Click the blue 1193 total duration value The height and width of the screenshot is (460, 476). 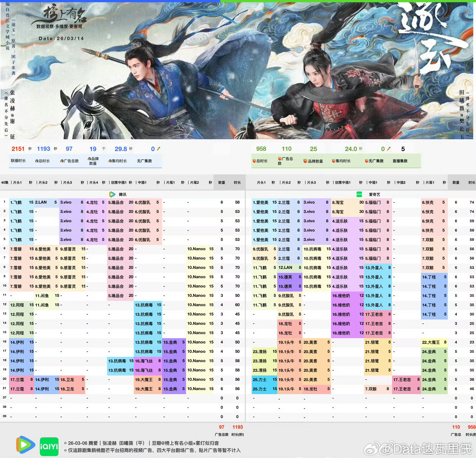pos(44,149)
